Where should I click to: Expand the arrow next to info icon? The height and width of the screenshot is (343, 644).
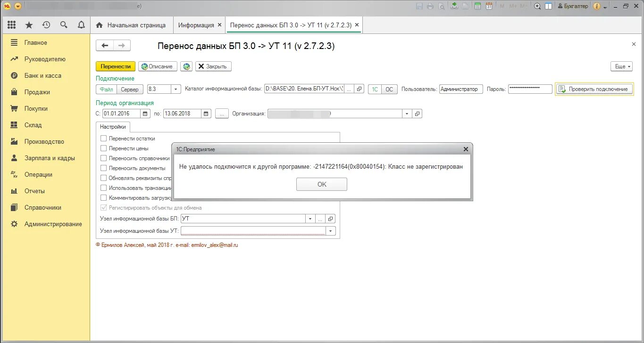[x=605, y=7]
